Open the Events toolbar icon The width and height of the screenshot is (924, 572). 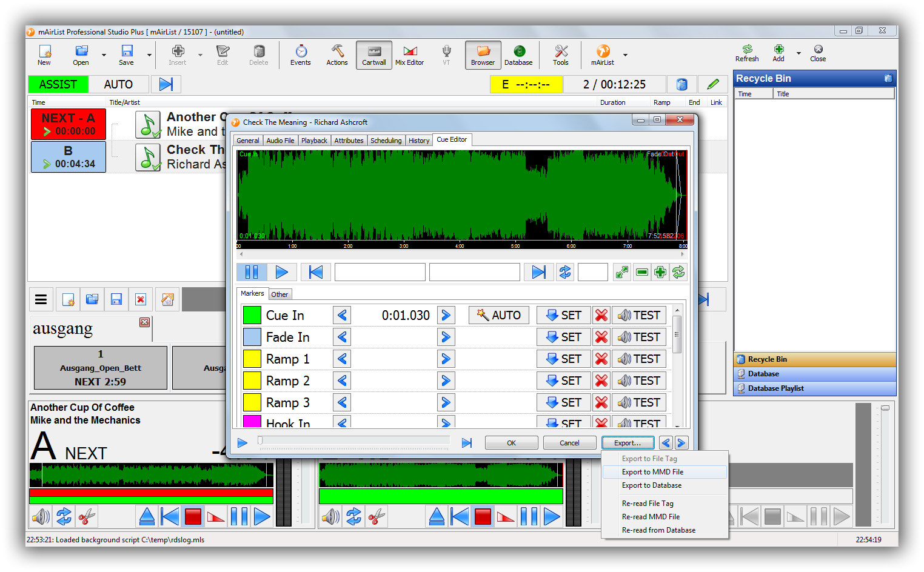pyautogui.click(x=300, y=55)
